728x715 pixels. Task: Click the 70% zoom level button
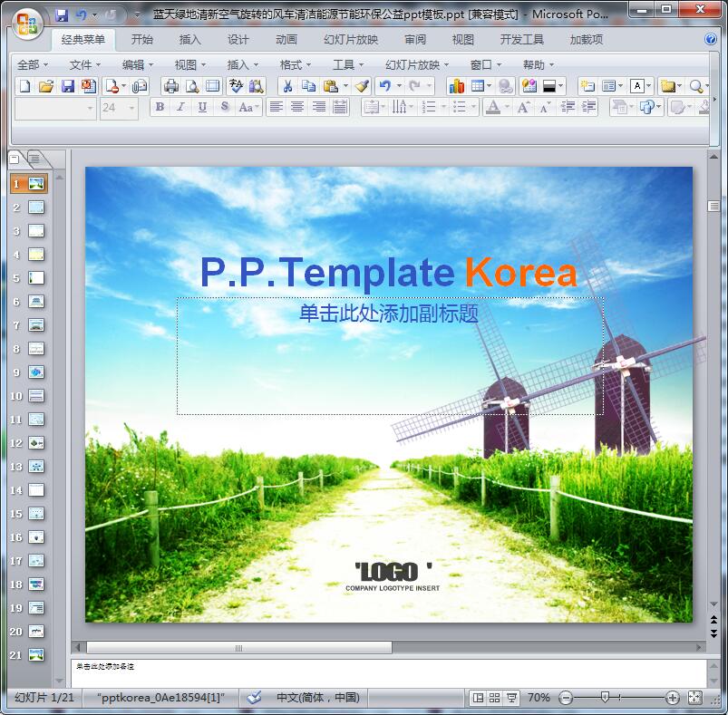click(539, 698)
